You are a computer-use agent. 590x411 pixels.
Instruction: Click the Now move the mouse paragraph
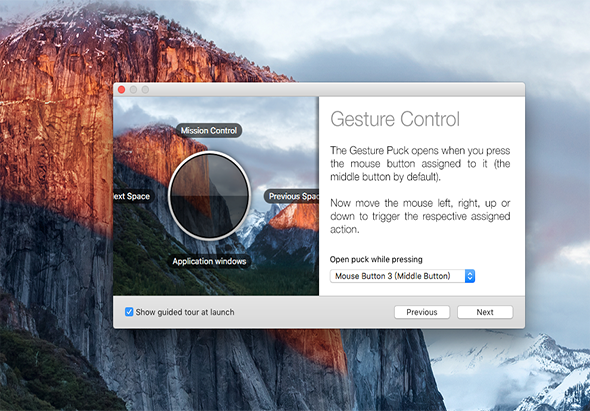[x=420, y=216]
